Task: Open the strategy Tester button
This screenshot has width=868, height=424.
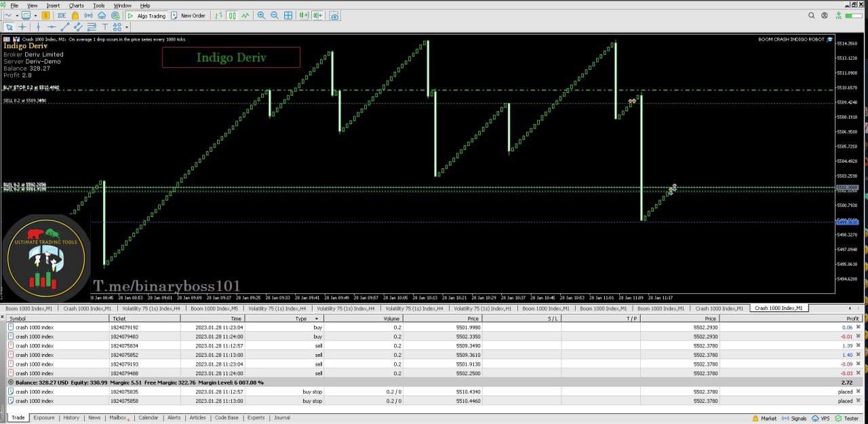Action: coord(846,419)
